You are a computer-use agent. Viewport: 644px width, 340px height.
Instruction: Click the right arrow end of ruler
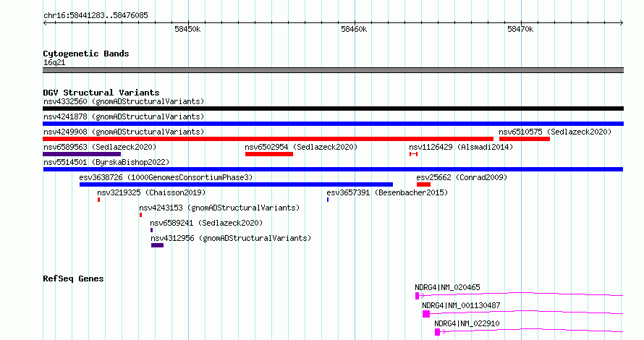[622, 23]
